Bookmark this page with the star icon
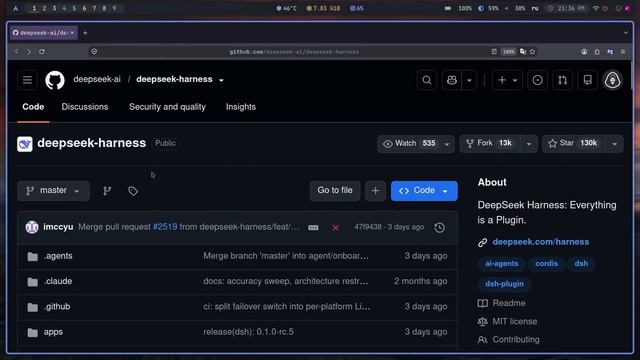The height and width of the screenshot is (360, 640). tap(532, 52)
